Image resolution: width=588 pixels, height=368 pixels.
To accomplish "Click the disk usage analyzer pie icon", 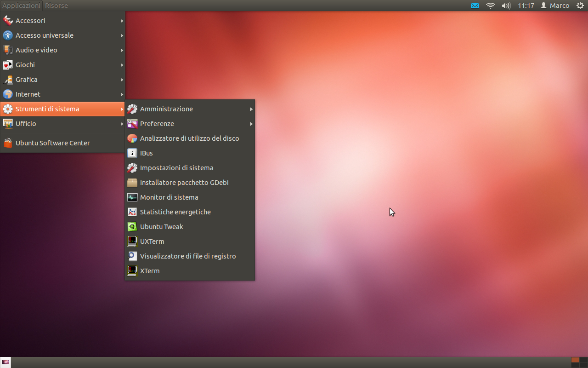I will [x=132, y=138].
